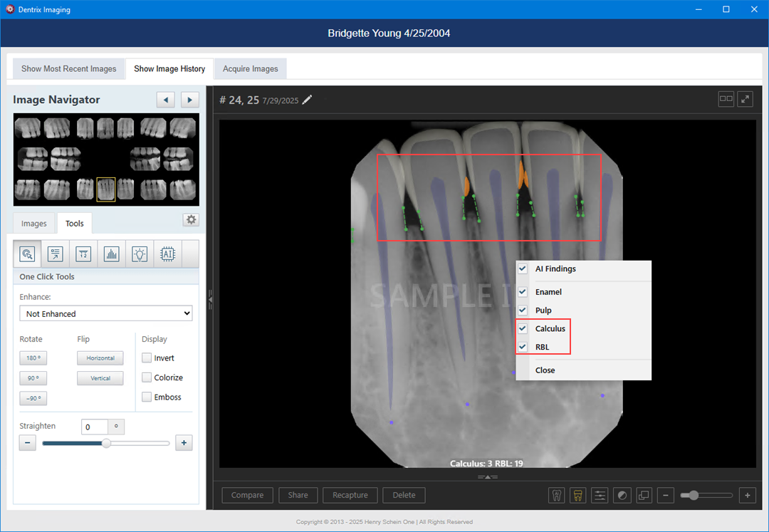
Task: Select Close in the overlay context menu
Action: [x=545, y=370]
